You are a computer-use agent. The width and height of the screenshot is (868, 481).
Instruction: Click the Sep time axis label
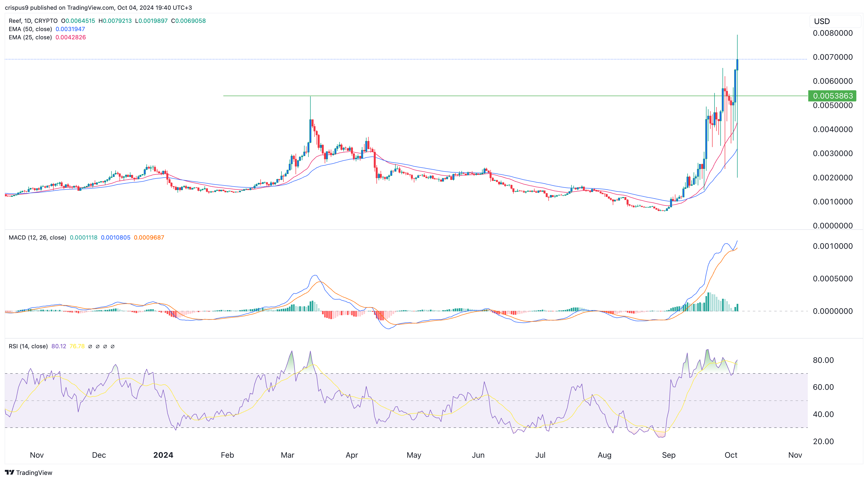pyautogui.click(x=669, y=455)
